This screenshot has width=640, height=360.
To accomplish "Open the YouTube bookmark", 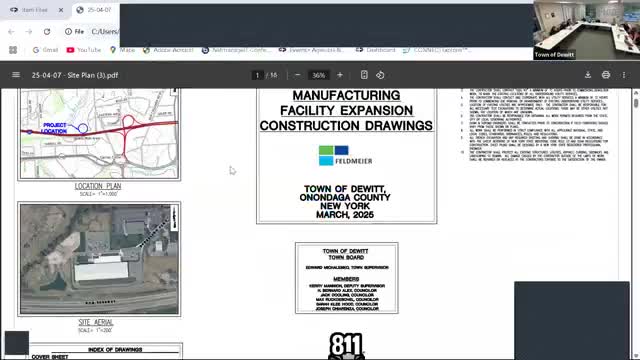I will point(84,50).
